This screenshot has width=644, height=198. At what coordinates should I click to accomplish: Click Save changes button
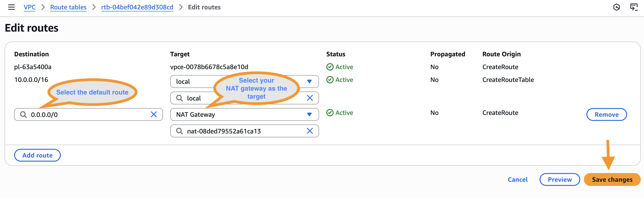[x=612, y=179]
